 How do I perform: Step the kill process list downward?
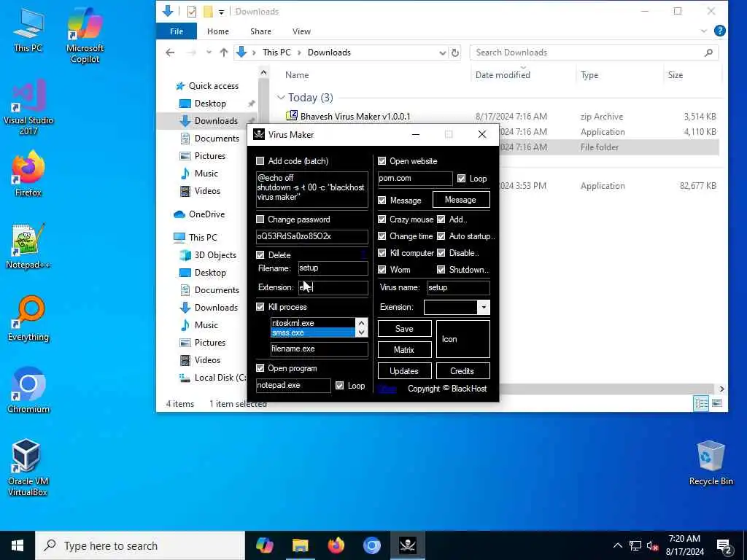(362, 332)
